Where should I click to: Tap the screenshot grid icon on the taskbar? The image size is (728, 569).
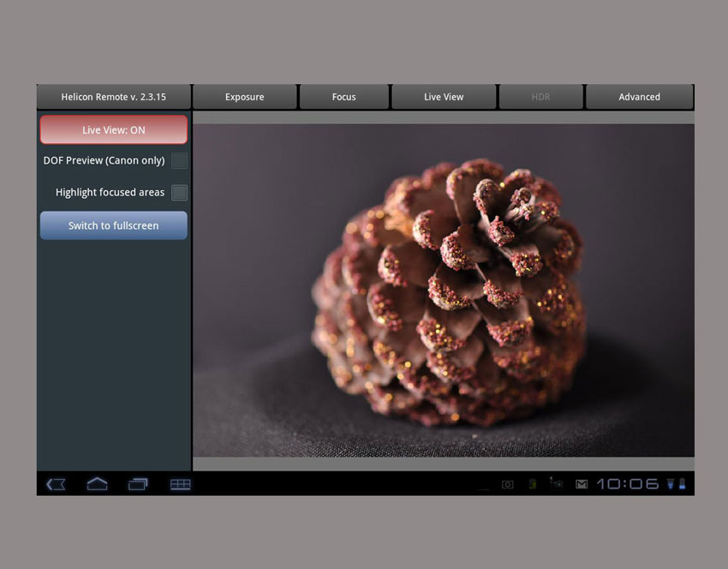coord(180,483)
